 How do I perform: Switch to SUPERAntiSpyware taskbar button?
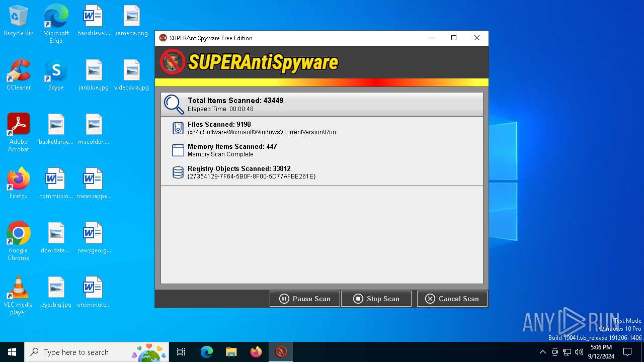tap(281, 352)
